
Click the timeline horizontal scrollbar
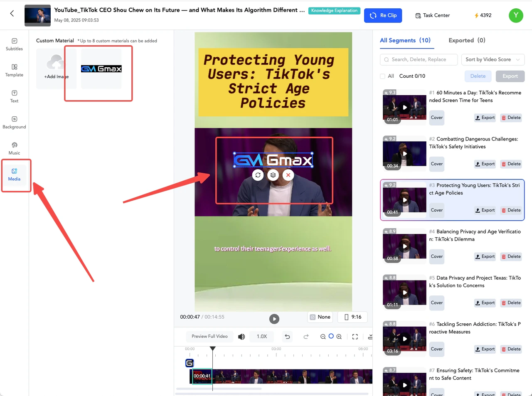click(219, 389)
